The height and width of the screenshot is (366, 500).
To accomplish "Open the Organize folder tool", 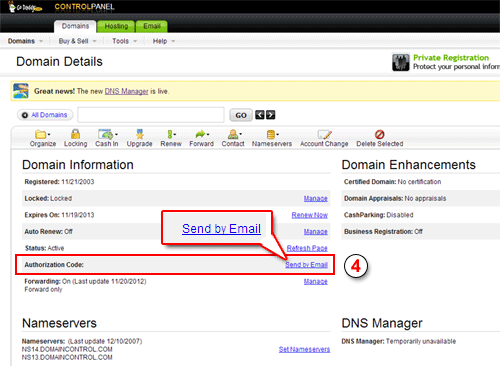I will [40, 135].
